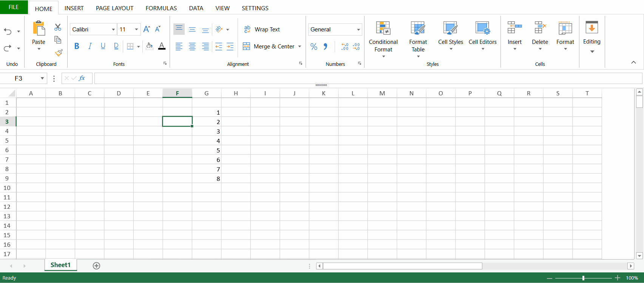
Task: Click the Redo arrow icon
Action: click(8, 48)
